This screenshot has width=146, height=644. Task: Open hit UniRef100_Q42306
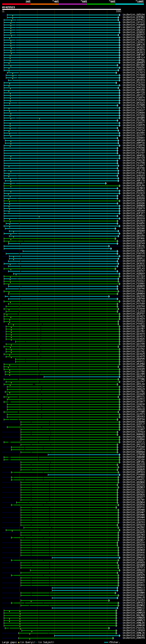(x=133, y=296)
